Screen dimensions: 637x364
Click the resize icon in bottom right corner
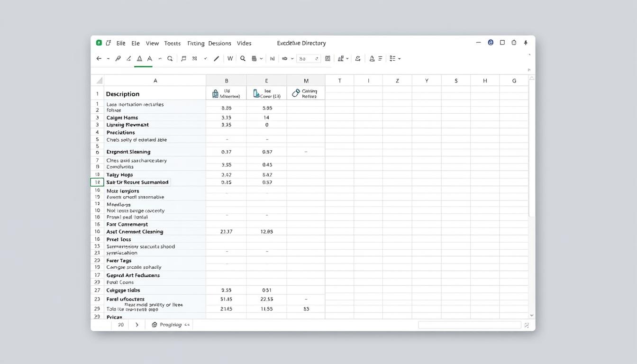click(526, 325)
